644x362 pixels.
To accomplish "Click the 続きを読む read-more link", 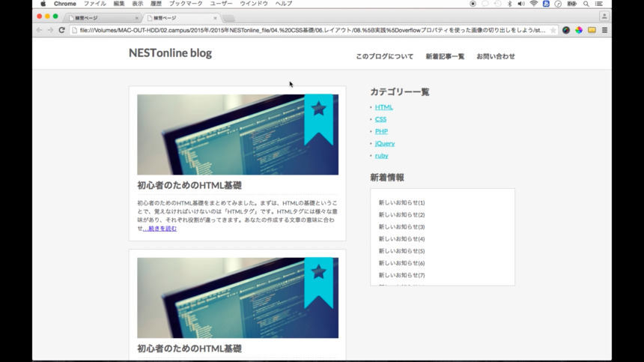I will point(160,229).
